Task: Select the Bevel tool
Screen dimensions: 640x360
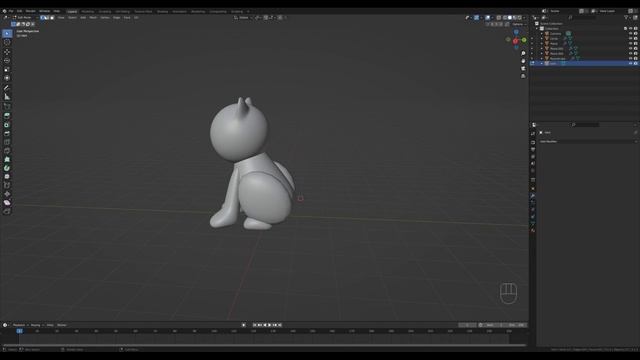Action: click(7, 133)
